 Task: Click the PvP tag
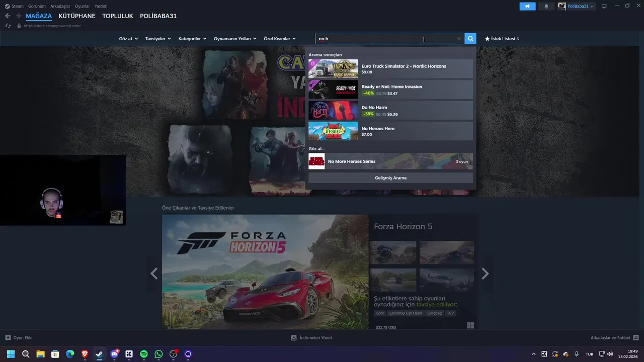[x=450, y=313]
